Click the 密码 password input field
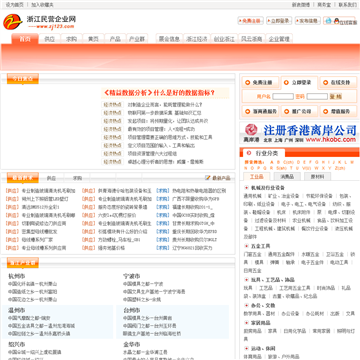 coord(317,97)
